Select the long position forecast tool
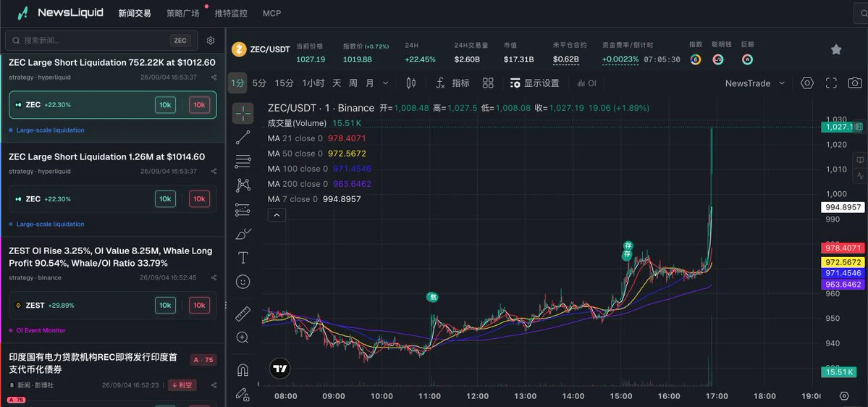The width and height of the screenshot is (868, 407). pos(243,210)
